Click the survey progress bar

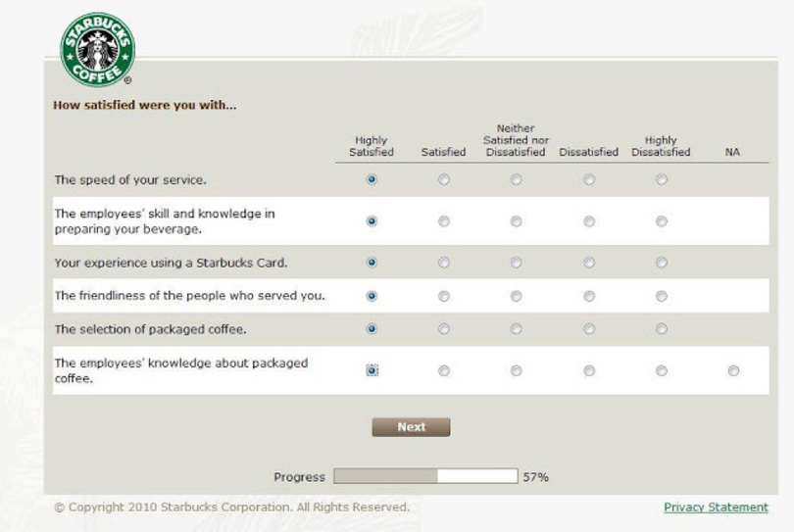pos(425,476)
